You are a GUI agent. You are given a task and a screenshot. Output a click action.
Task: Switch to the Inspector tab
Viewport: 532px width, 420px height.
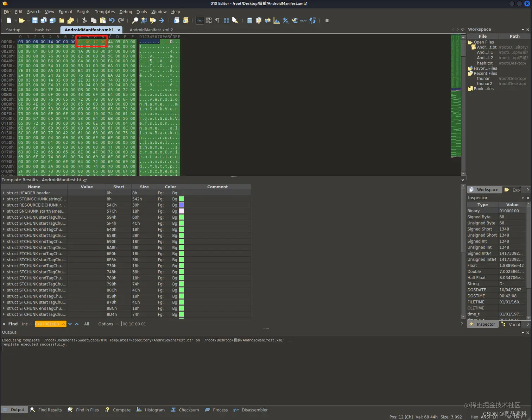click(482, 324)
